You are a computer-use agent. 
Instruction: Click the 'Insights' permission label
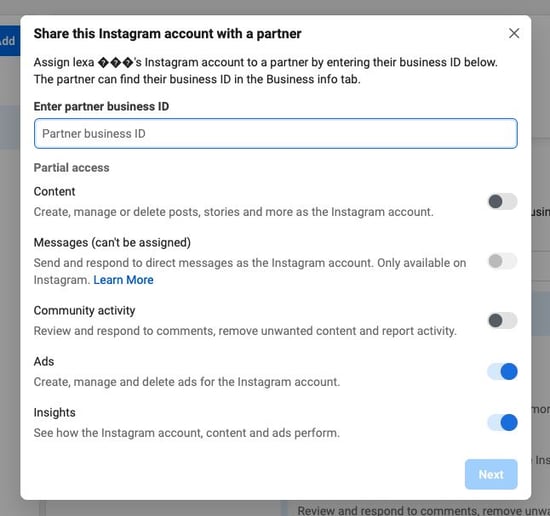pos(55,413)
